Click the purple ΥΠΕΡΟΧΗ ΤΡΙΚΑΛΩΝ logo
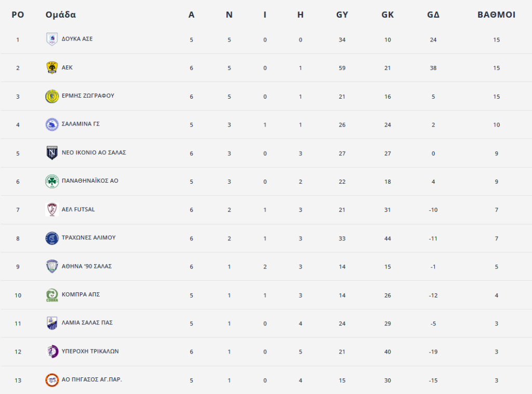 pyautogui.click(x=52, y=351)
